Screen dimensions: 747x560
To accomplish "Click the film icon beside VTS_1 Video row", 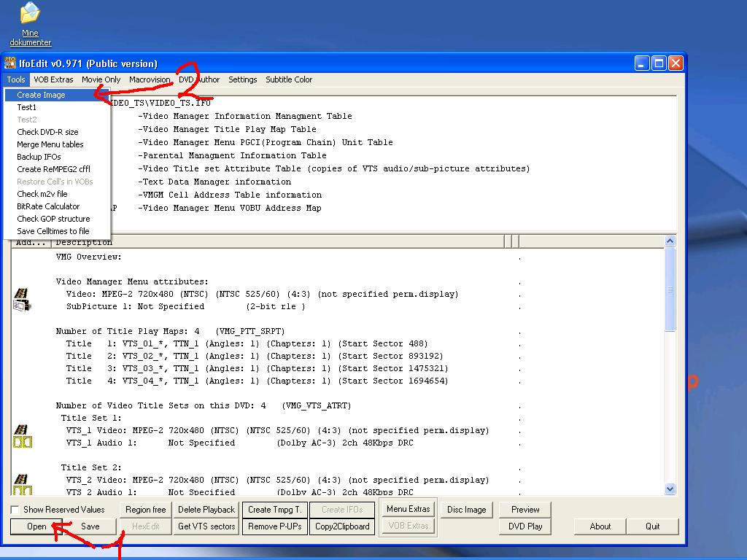I will click(20, 429).
